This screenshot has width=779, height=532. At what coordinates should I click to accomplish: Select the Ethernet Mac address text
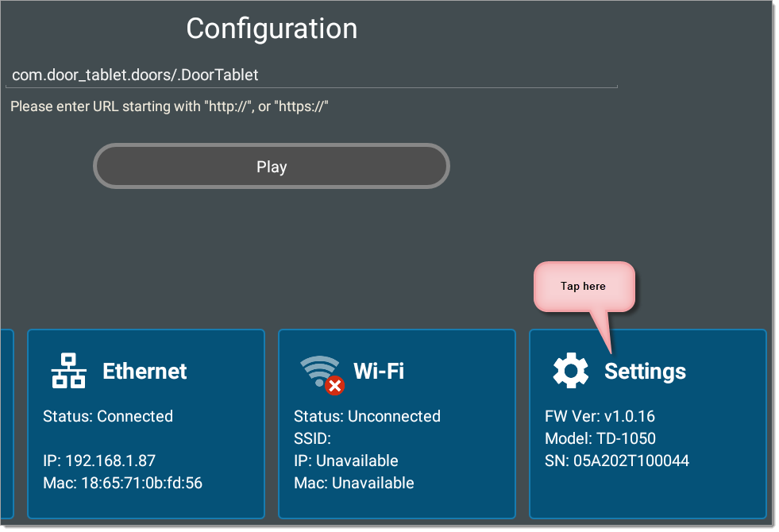[x=123, y=483]
